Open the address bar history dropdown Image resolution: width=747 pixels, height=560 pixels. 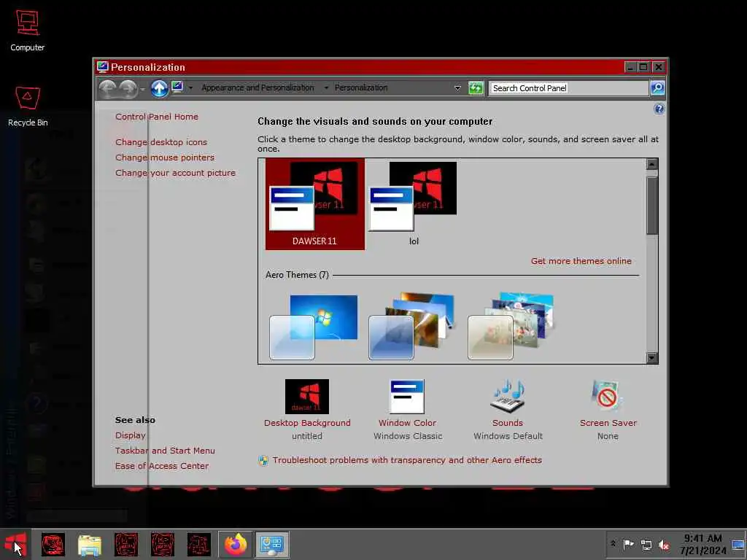457,88
